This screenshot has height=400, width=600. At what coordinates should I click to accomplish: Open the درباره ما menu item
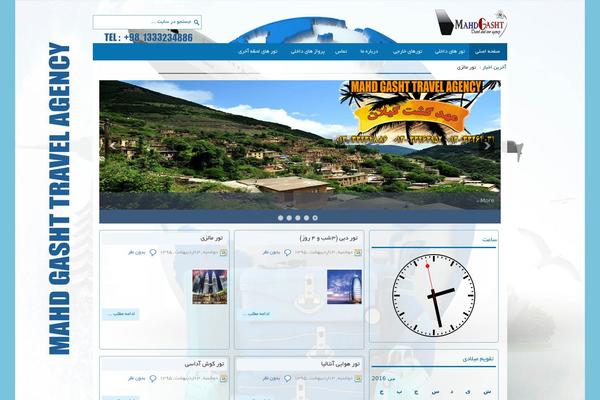point(369,51)
